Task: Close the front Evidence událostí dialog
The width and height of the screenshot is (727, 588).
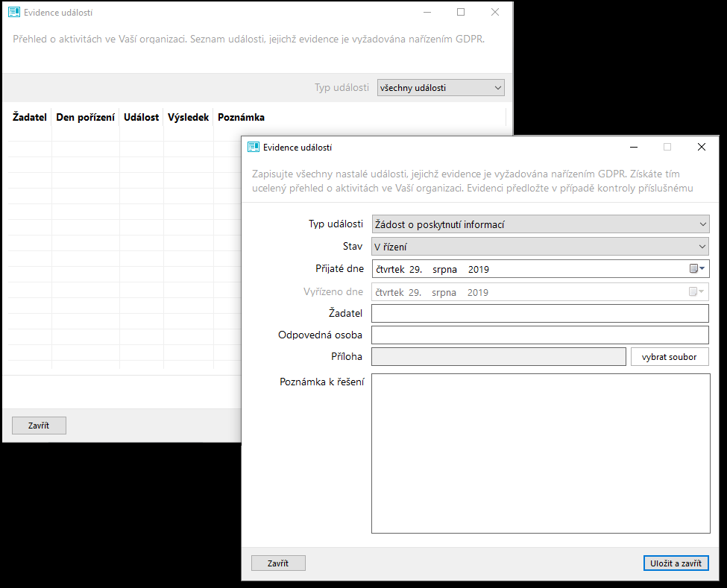Action: coord(702,147)
